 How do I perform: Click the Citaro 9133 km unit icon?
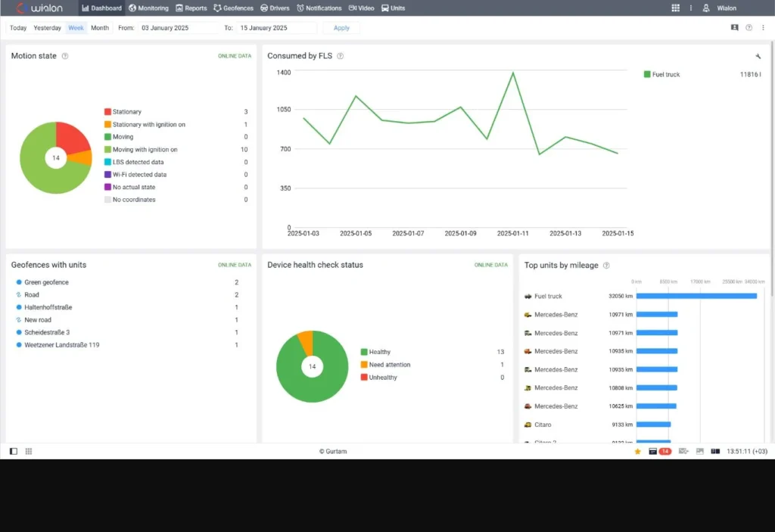528,425
